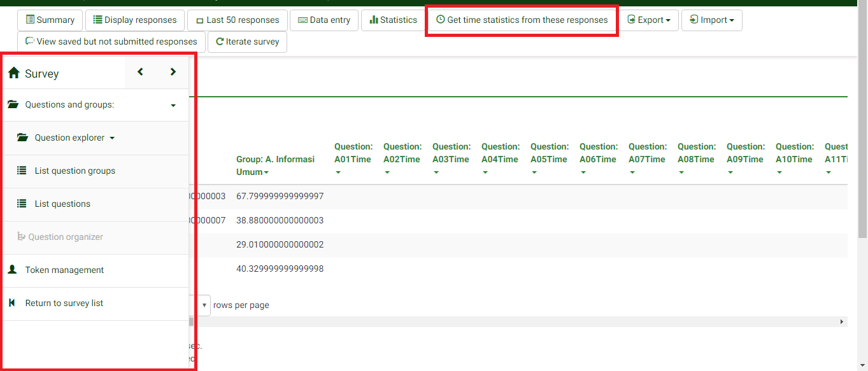The image size is (868, 371).
Task: Click the Question explorer folder icon
Action: click(x=23, y=137)
